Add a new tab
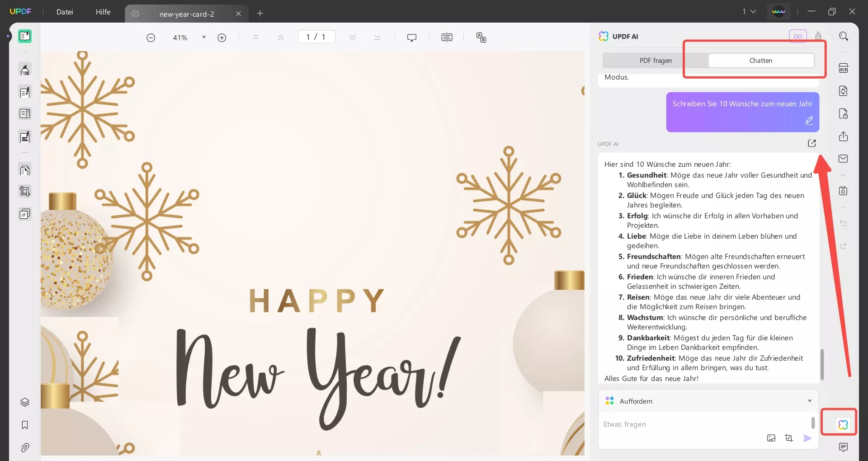The height and width of the screenshot is (461, 868). click(x=260, y=14)
